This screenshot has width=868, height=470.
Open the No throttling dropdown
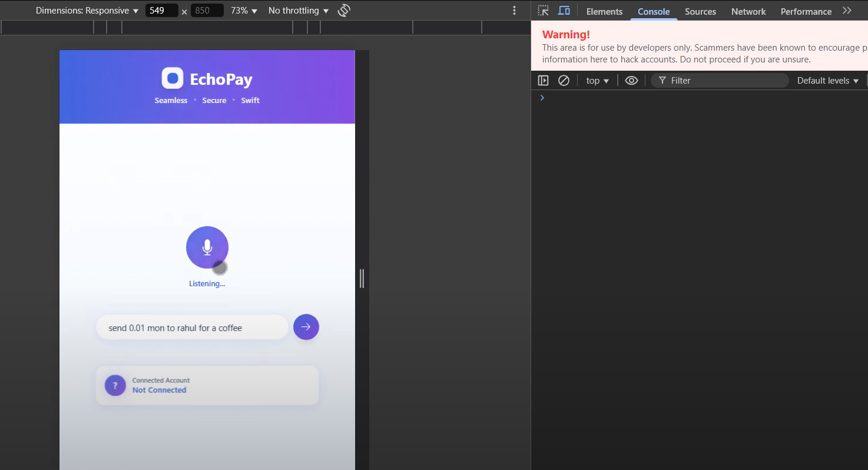coord(298,10)
